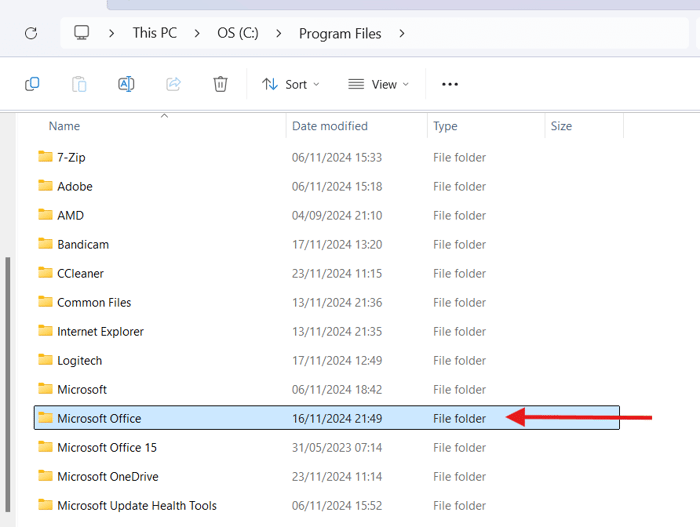This screenshot has width=700, height=527.
Task: Click the CCleaner folder icon
Action: click(45, 272)
